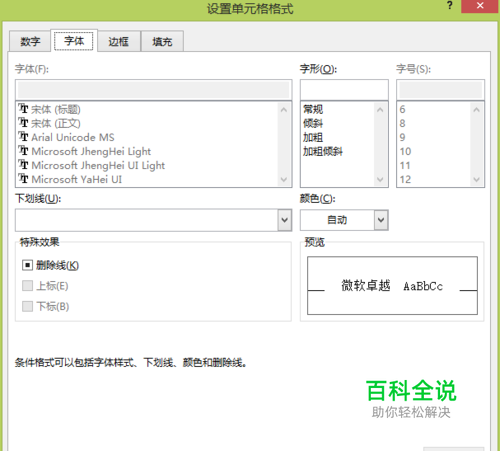Click font list scroll down arrow
The width and height of the screenshot is (500, 451).
click(x=284, y=179)
